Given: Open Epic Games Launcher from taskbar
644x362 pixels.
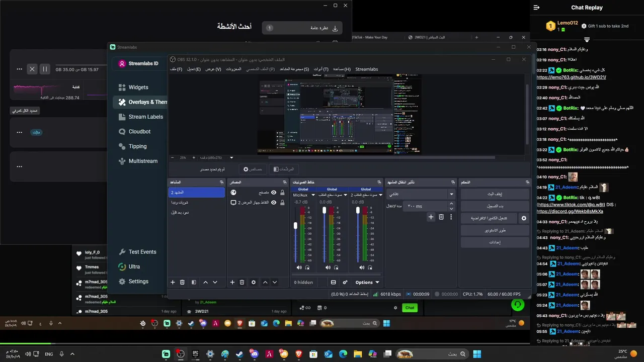Looking at the screenshot, I should [195, 354].
